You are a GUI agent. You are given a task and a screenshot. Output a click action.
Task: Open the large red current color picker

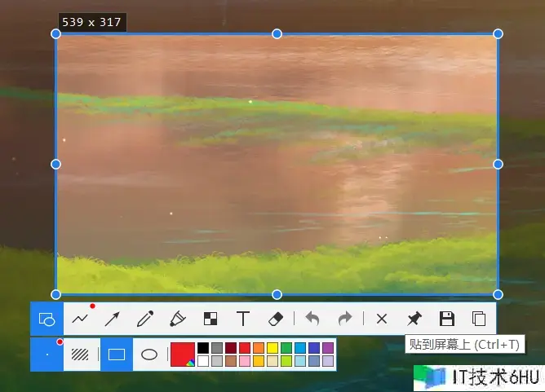point(182,354)
